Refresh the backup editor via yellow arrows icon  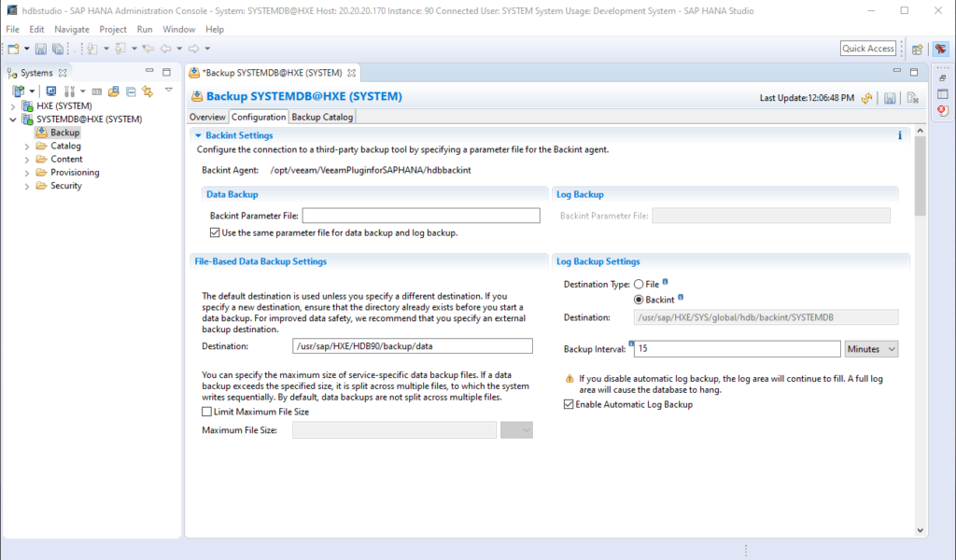pyautogui.click(x=866, y=98)
